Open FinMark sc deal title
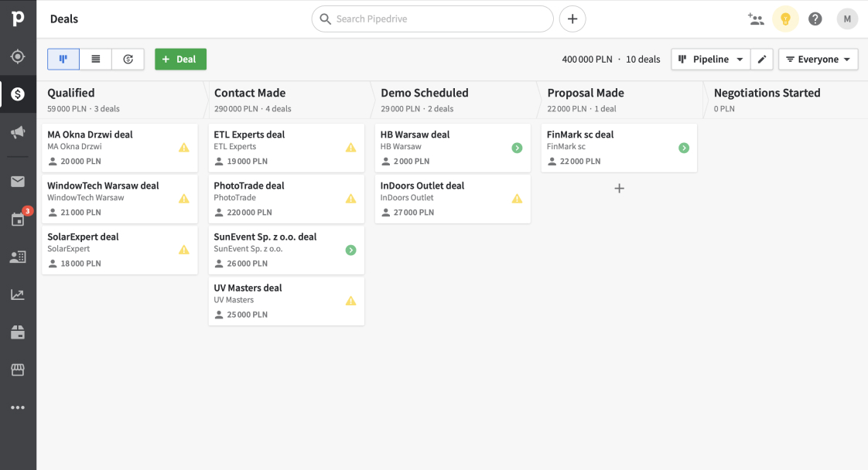The height and width of the screenshot is (470, 868). point(580,135)
